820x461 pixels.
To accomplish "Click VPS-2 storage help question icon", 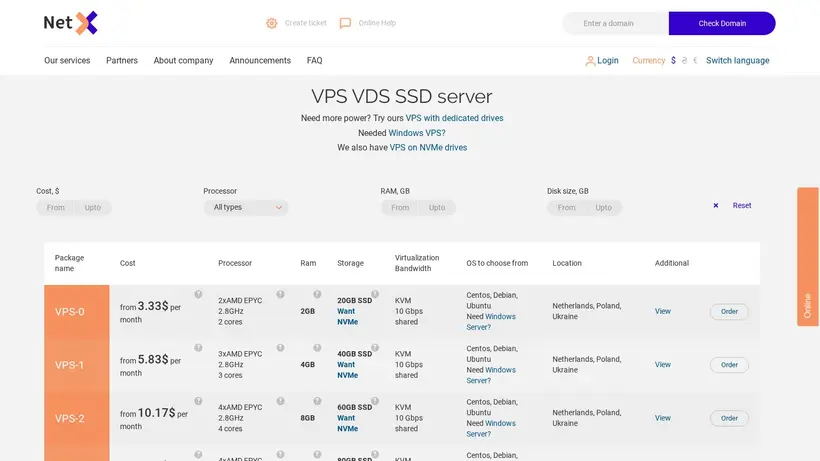I will click(375, 401).
